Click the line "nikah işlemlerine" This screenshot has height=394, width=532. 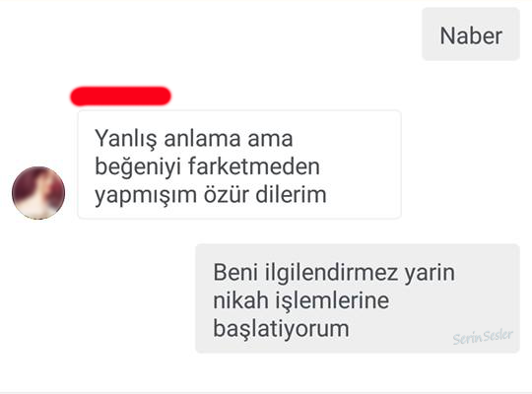coord(300,300)
